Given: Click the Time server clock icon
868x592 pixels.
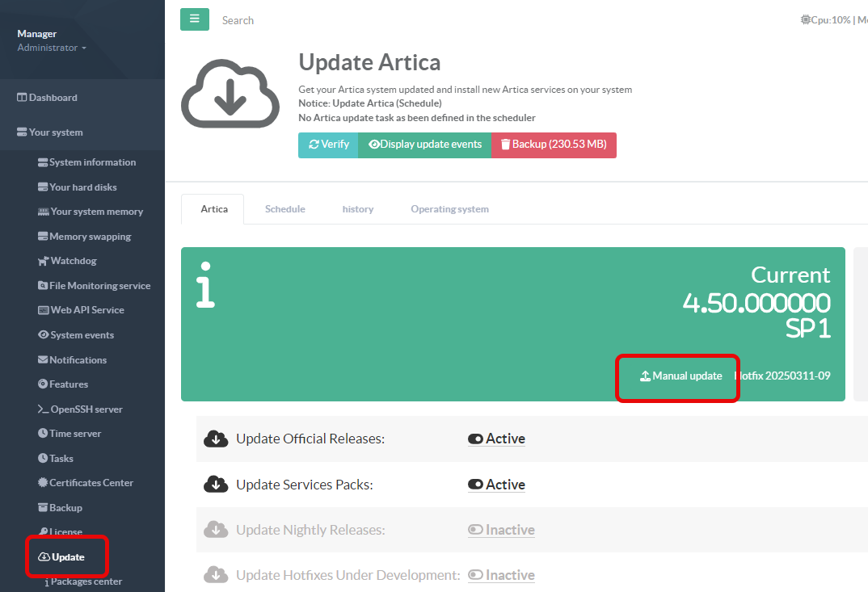Looking at the screenshot, I should click(44, 434).
